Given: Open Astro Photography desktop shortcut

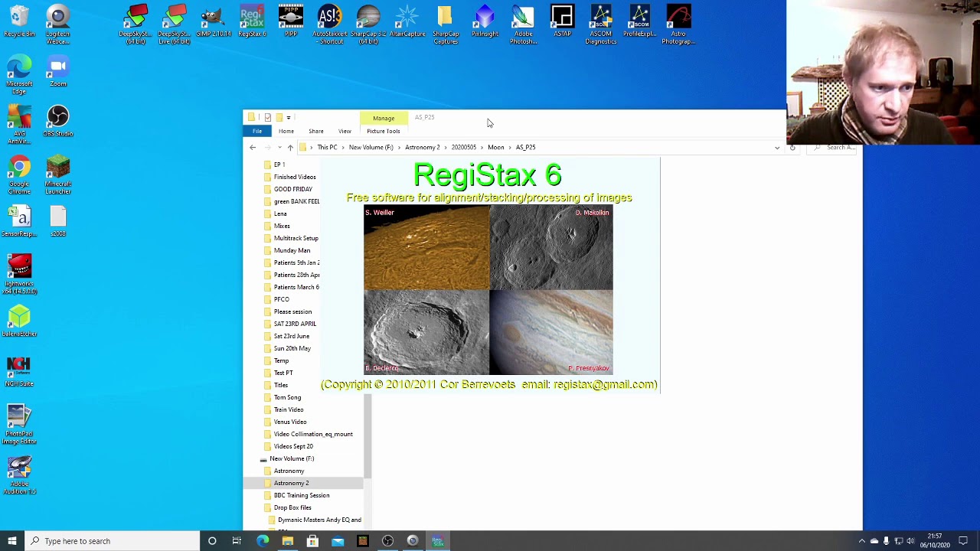Looking at the screenshot, I should (x=678, y=24).
